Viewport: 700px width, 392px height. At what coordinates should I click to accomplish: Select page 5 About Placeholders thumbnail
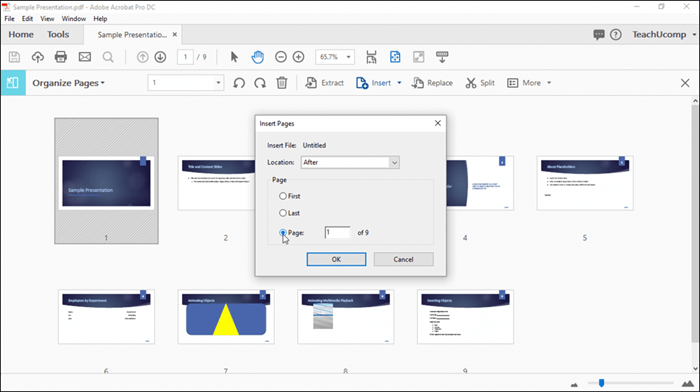tap(585, 183)
